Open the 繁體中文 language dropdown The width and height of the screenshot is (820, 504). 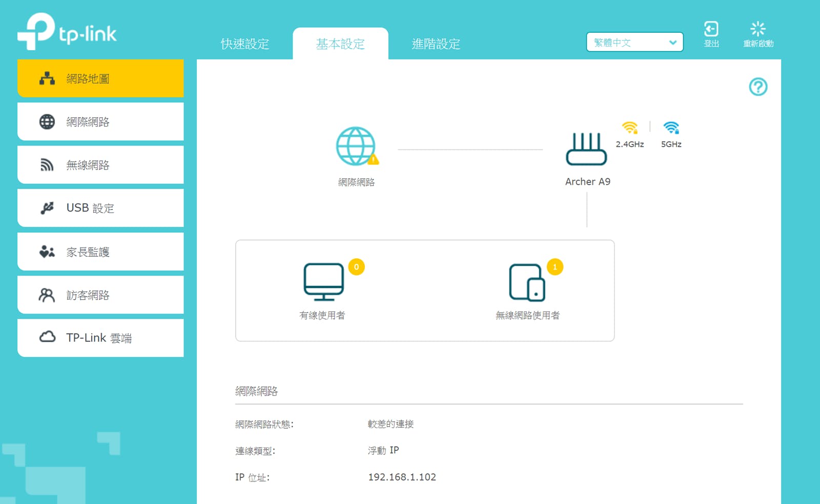tap(634, 42)
